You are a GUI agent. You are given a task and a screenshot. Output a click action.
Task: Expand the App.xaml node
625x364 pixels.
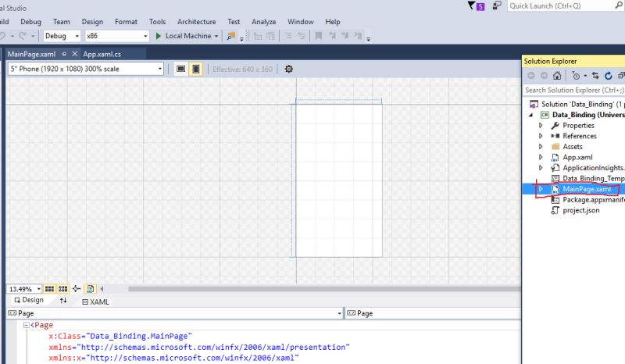(x=541, y=157)
